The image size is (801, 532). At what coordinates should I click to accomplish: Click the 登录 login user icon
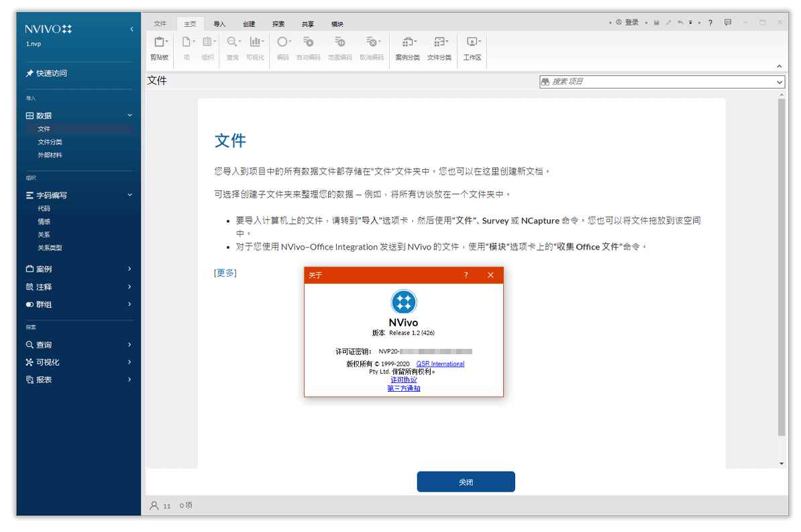pos(619,23)
